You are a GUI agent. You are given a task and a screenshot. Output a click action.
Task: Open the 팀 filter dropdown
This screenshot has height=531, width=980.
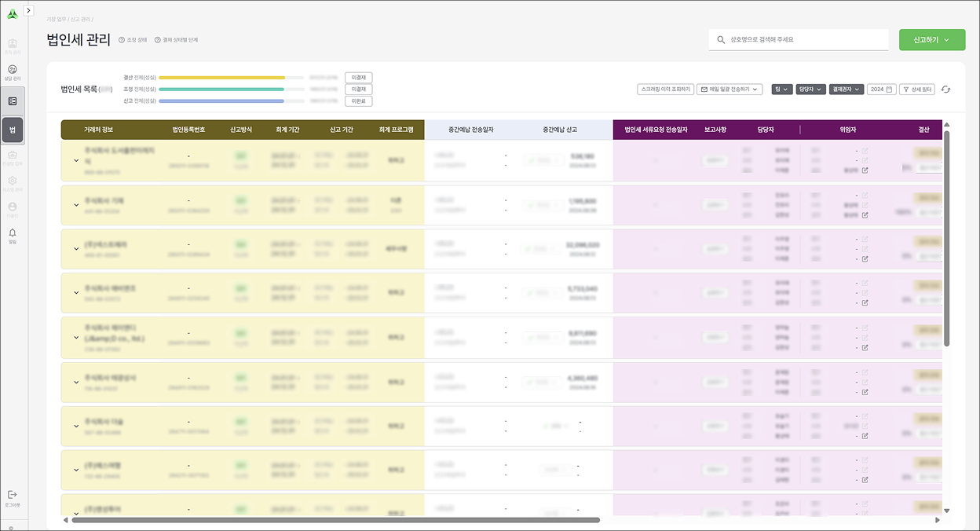[781, 90]
